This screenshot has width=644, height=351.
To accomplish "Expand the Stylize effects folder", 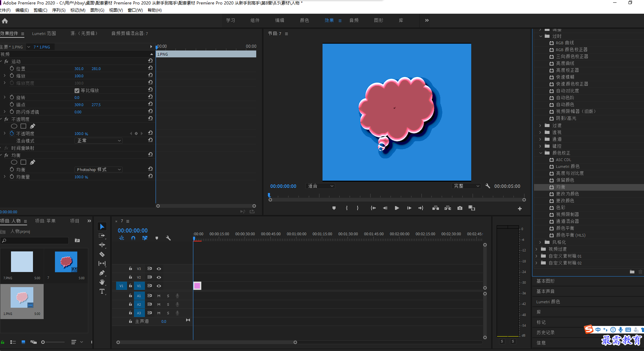I will click(540, 242).
